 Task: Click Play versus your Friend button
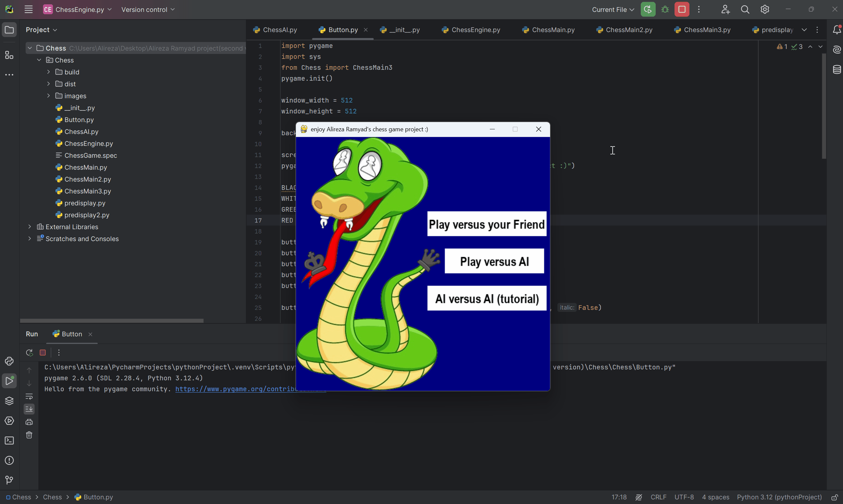(487, 224)
